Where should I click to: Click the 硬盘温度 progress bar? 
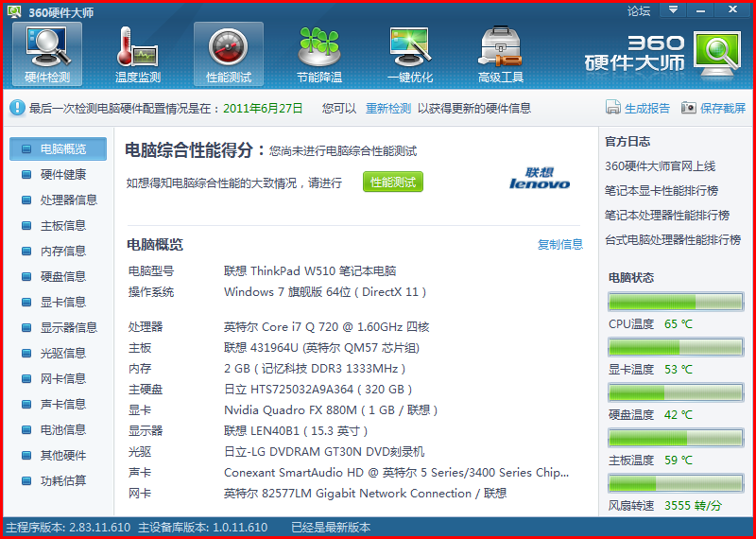676,392
